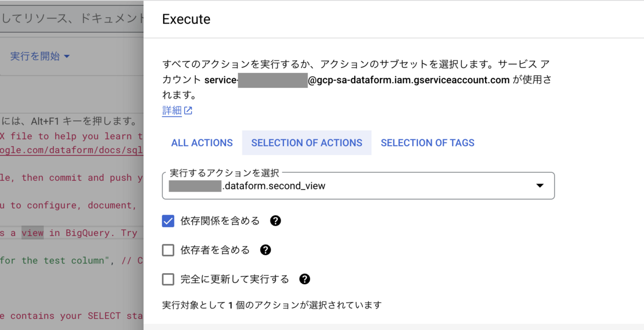Select the SELECTION OF TAGS tab

pos(427,143)
